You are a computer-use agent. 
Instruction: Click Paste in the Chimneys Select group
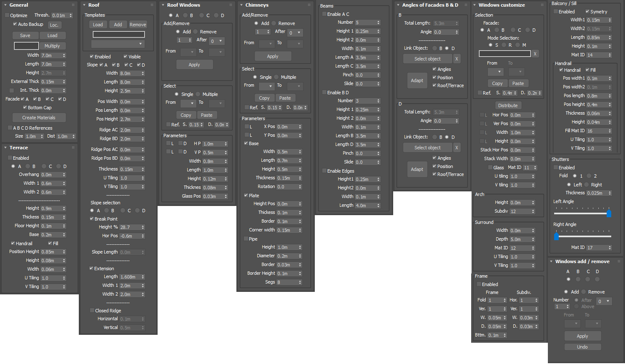point(285,98)
